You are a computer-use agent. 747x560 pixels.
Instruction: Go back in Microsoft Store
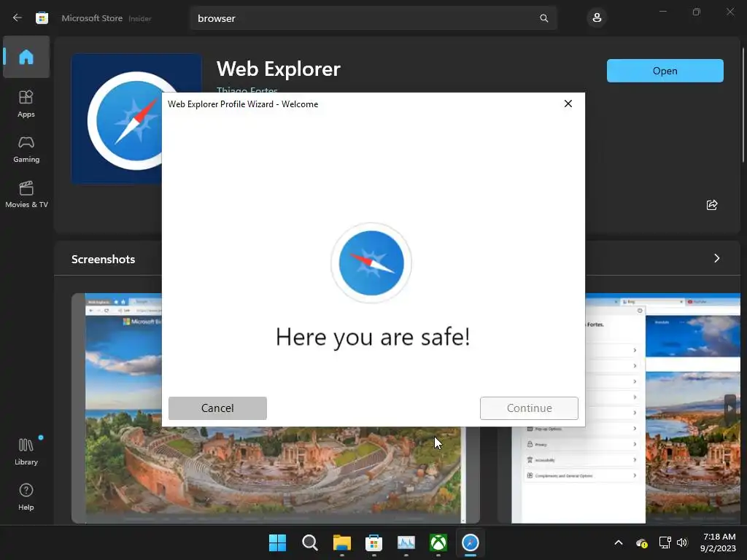[18, 18]
